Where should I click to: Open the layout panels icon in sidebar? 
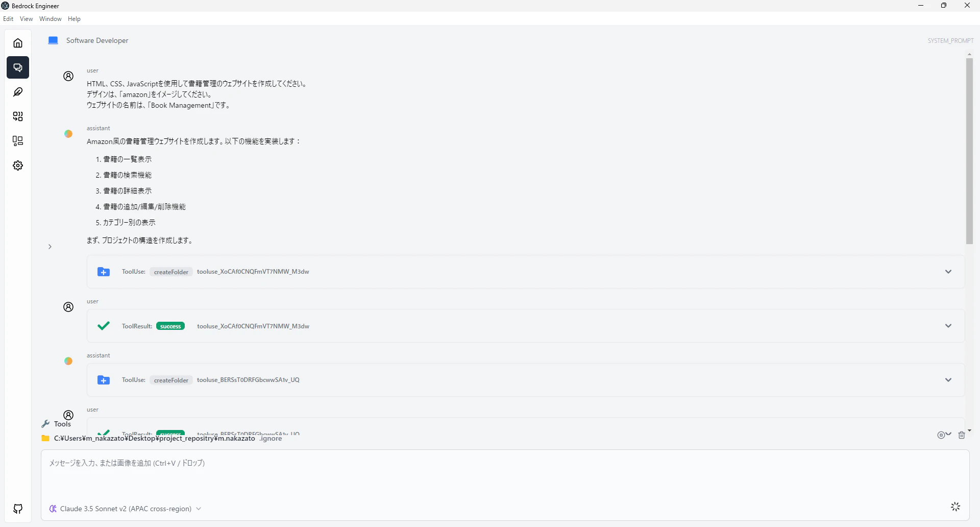coord(18,141)
